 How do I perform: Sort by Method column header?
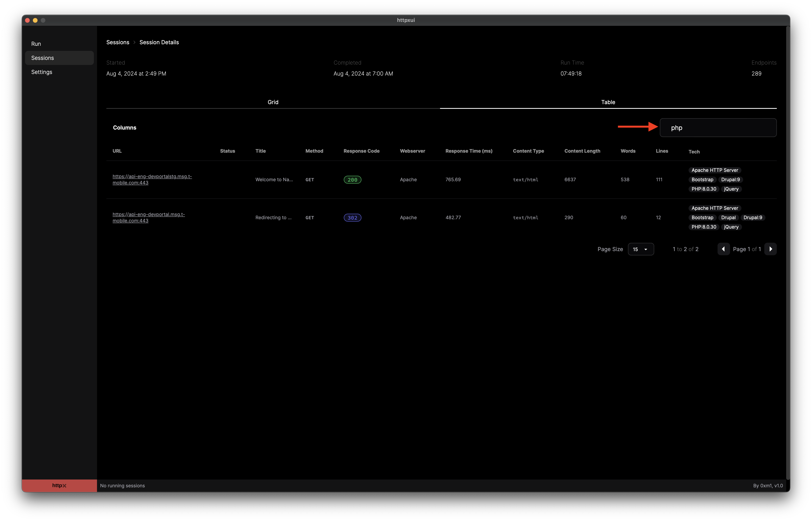(314, 151)
